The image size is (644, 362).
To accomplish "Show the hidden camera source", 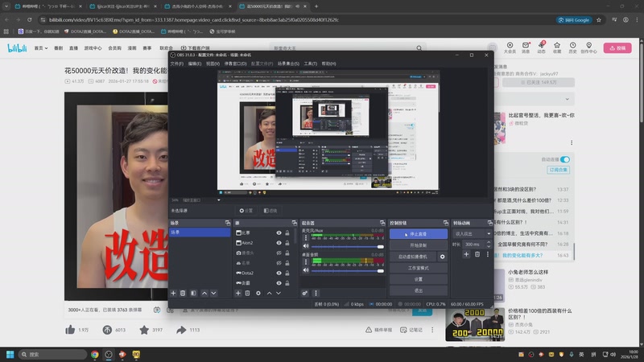I will tap(279, 253).
